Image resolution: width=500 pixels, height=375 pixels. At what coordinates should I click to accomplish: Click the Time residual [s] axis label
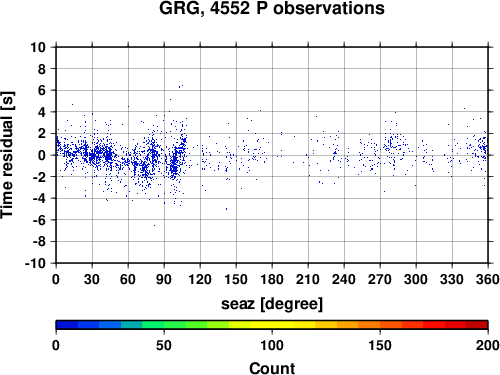pos(7,155)
